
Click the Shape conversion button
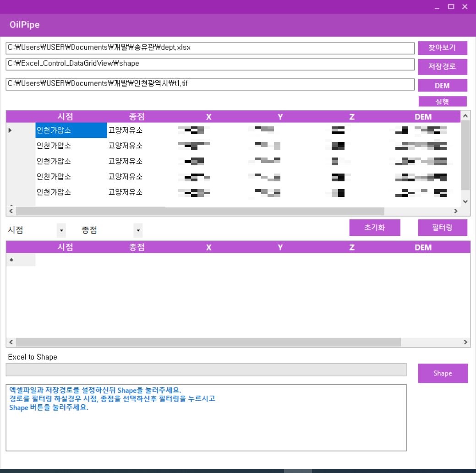tap(443, 373)
